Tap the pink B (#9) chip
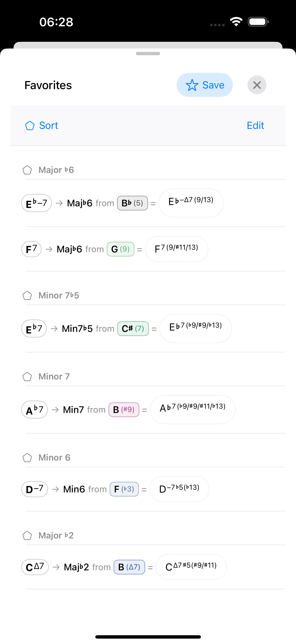The width and height of the screenshot is (296, 644). tap(124, 410)
